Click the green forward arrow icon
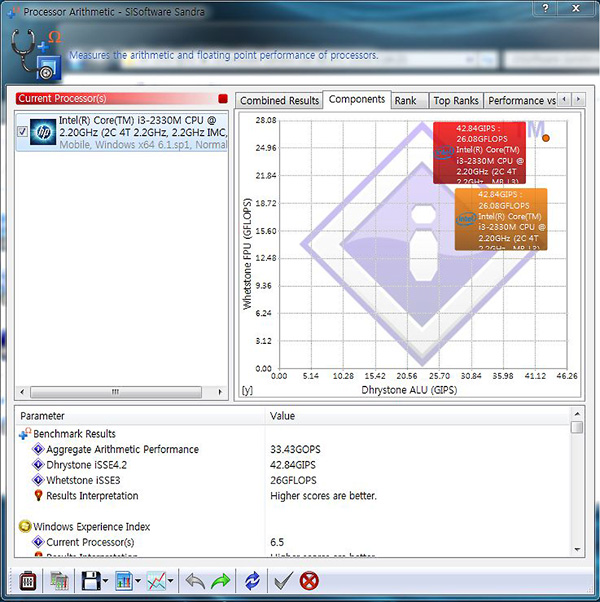The width and height of the screenshot is (600, 602). (x=220, y=581)
